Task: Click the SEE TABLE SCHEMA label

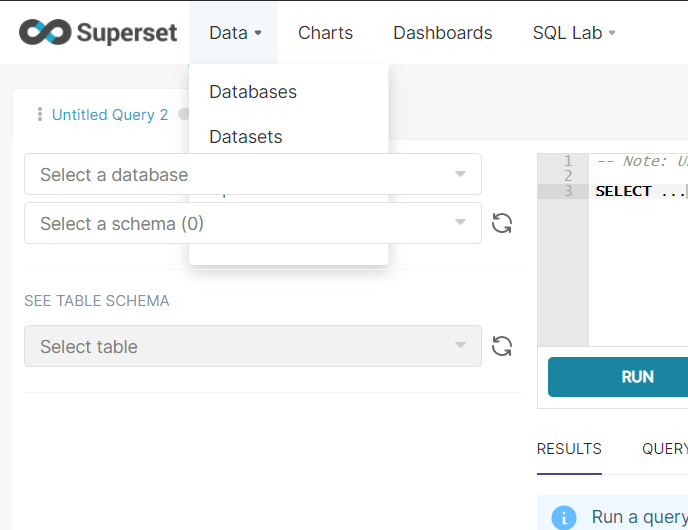Action: pos(97,301)
